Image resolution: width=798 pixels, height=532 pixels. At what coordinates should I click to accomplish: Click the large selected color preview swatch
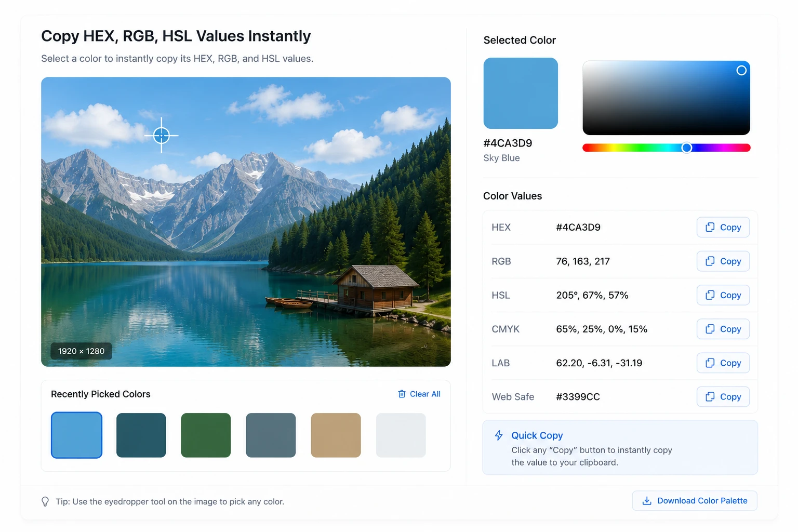coord(521,93)
